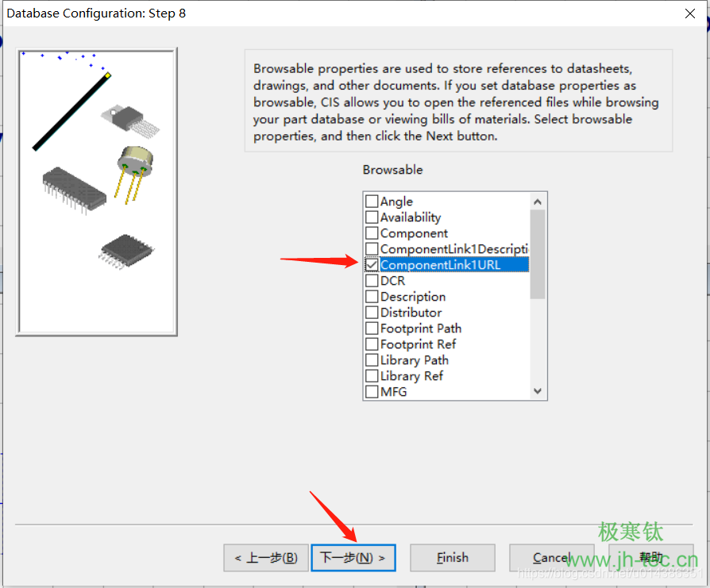Check the Distributor checkbox
This screenshot has width=710, height=588.
(372, 313)
